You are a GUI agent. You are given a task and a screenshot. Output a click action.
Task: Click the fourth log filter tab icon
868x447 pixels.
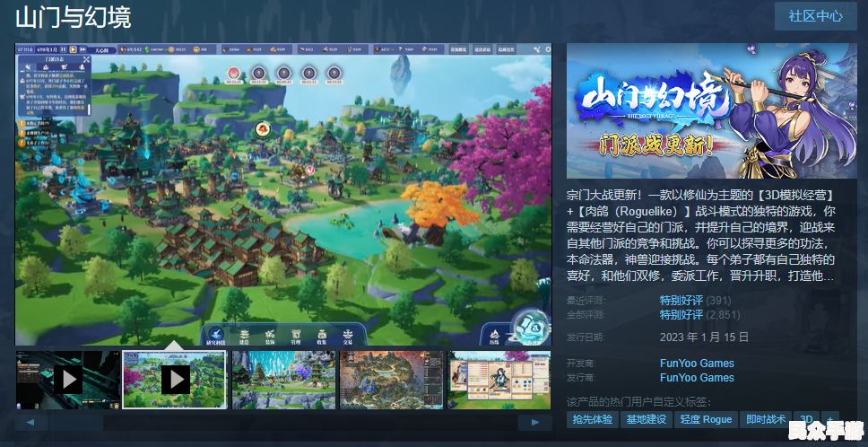(82, 69)
